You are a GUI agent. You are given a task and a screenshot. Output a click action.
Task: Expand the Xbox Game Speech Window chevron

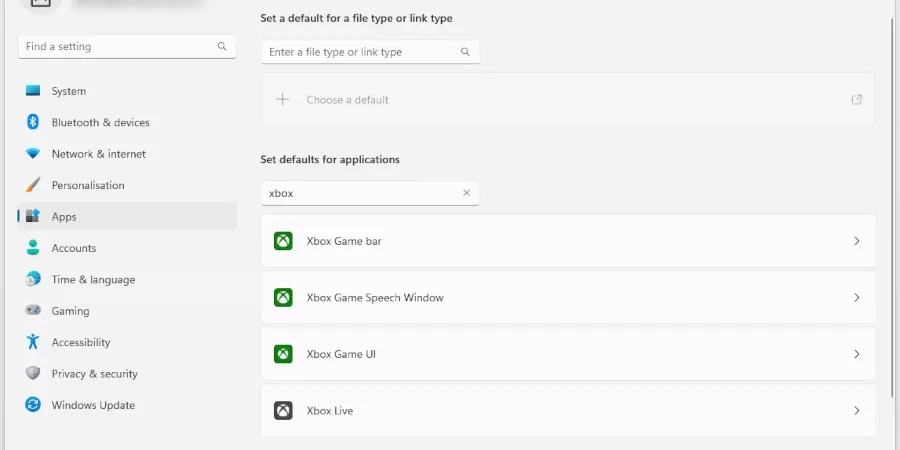[856, 298]
